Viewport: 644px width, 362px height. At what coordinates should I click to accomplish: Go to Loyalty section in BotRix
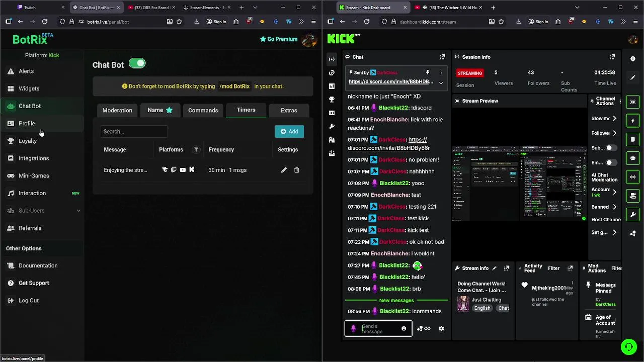(x=28, y=141)
